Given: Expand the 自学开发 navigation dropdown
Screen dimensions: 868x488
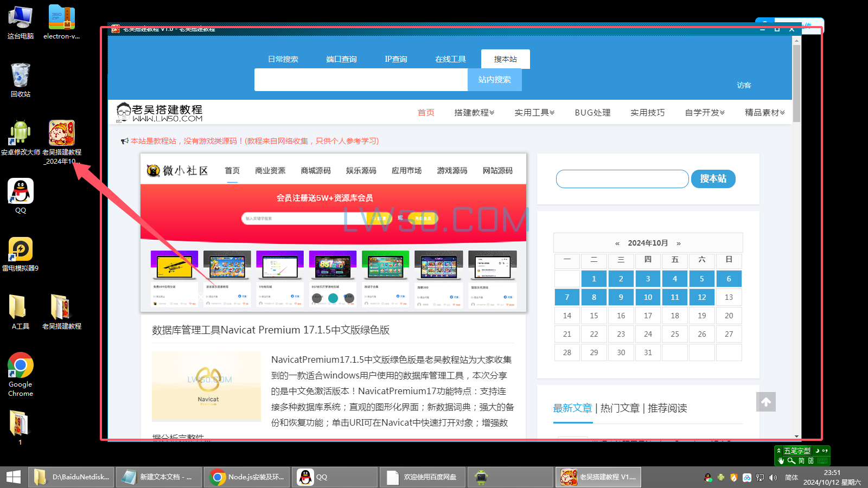Looking at the screenshot, I should click(704, 113).
